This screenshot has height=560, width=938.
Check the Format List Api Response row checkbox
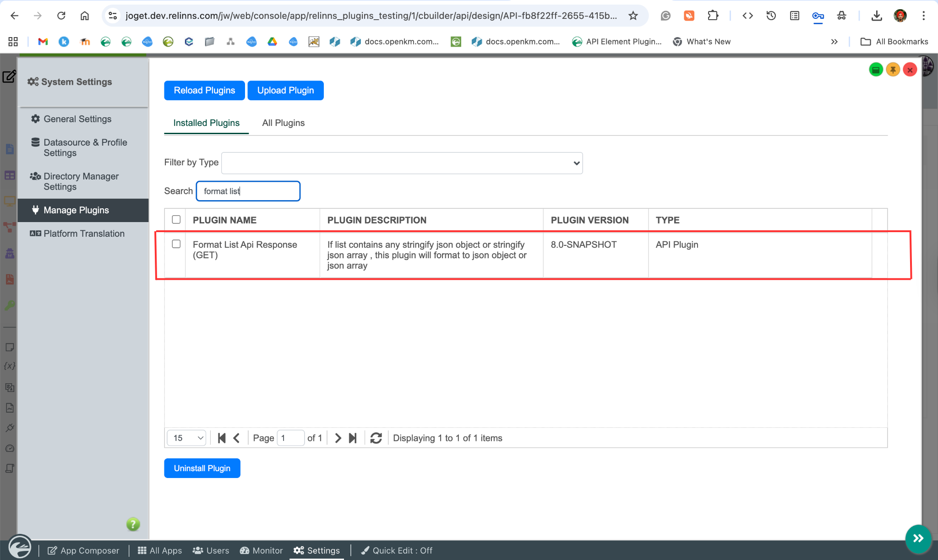click(176, 244)
